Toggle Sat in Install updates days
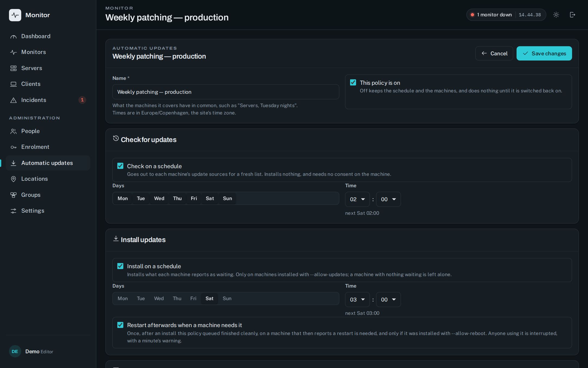This screenshot has width=588, height=368. [x=209, y=298]
